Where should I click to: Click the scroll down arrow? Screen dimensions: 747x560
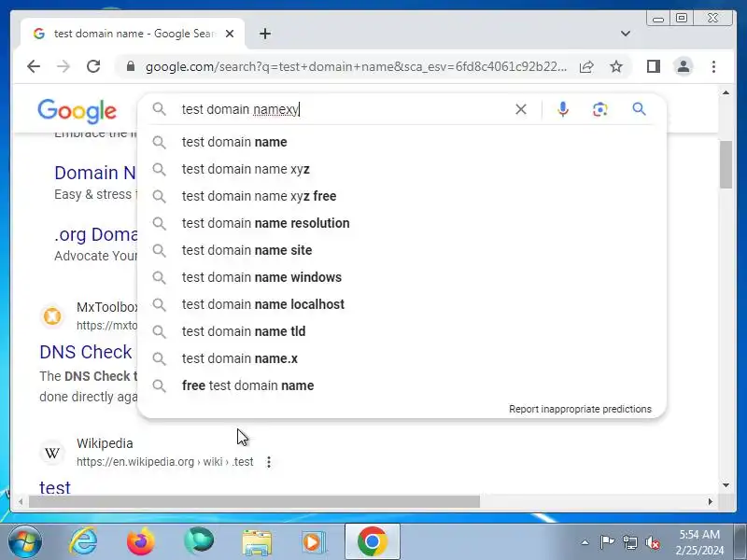coord(726,485)
